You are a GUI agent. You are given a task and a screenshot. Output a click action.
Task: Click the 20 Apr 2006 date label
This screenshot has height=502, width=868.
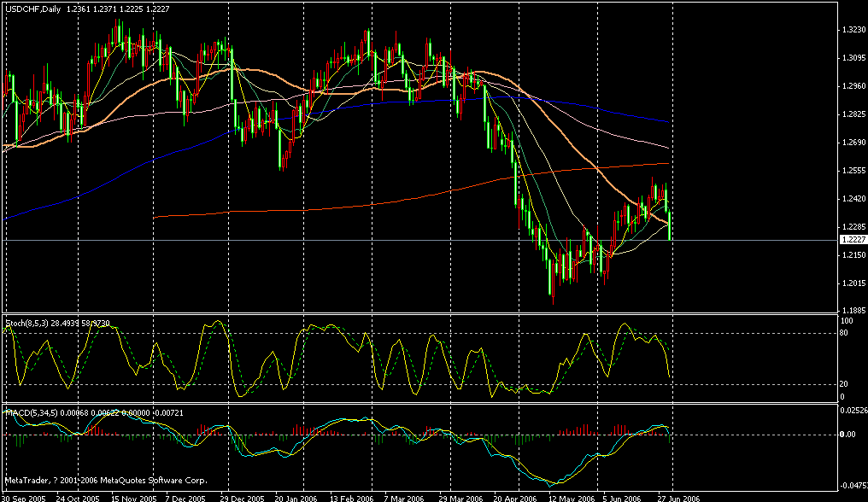click(x=515, y=498)
